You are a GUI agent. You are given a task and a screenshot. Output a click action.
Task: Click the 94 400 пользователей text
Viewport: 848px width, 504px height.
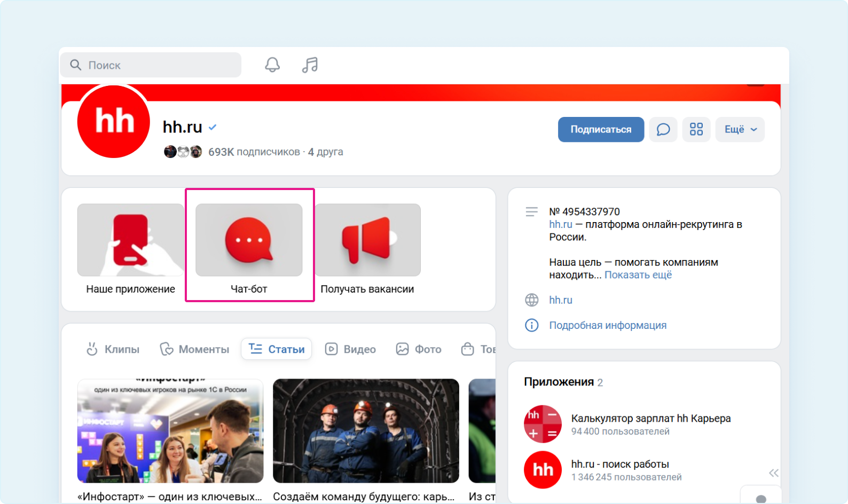coord(620,431)
